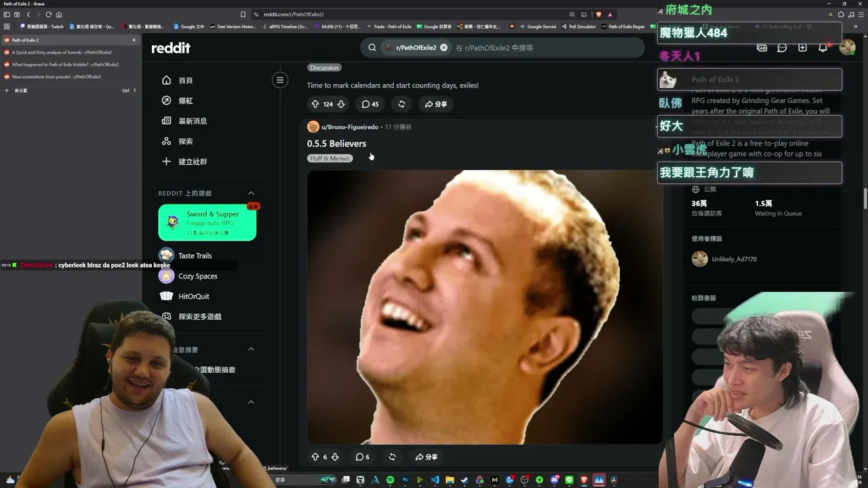This screenshot has width=868, height=488.
Task: Upvote the Discussion post with 124 votes
Action: point(315,104)
